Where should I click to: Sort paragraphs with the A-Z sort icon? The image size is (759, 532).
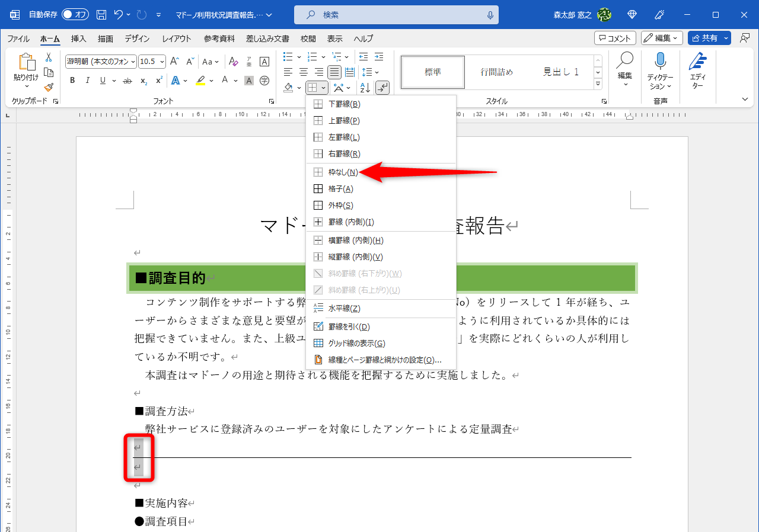click(364, 87)
